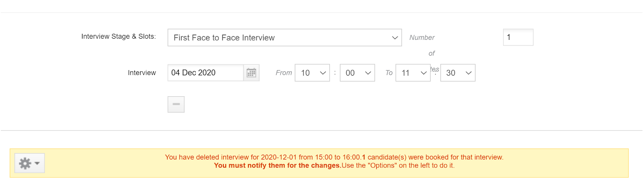Click the Interview label beside the date field

142,73
